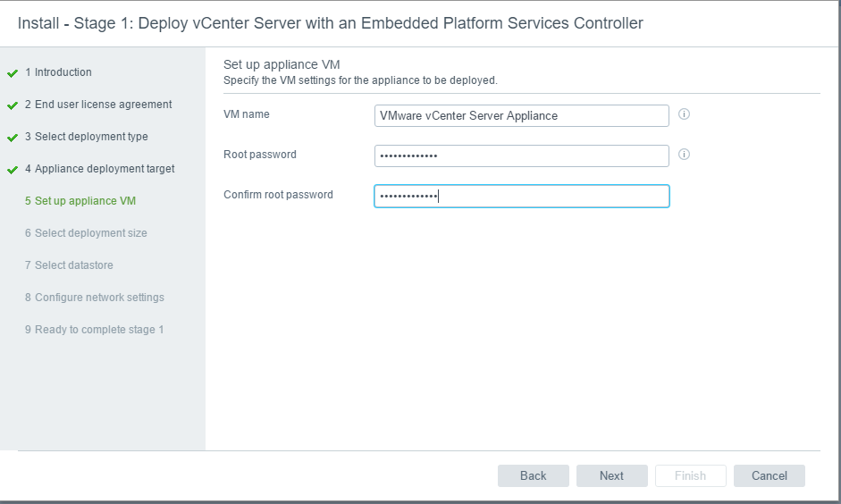This screenshot has height=504, width=841.
Task: Go to step 2 End user license agreement
Action: point(98,105)
